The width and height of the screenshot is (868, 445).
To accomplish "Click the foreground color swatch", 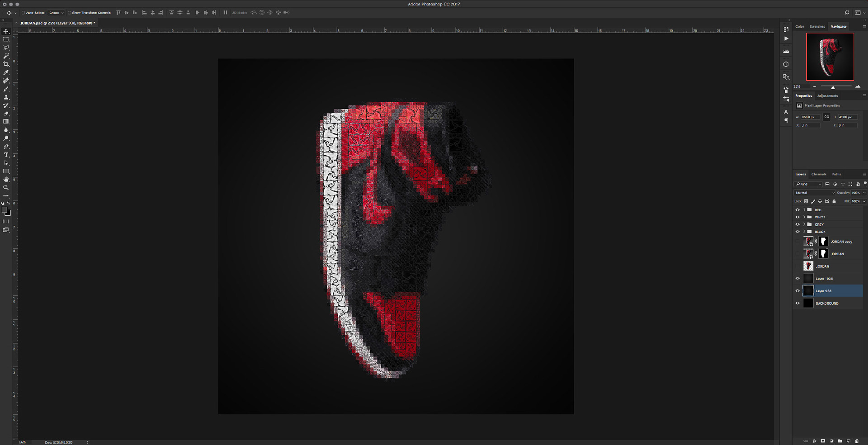I will click(x=5, y=211).
